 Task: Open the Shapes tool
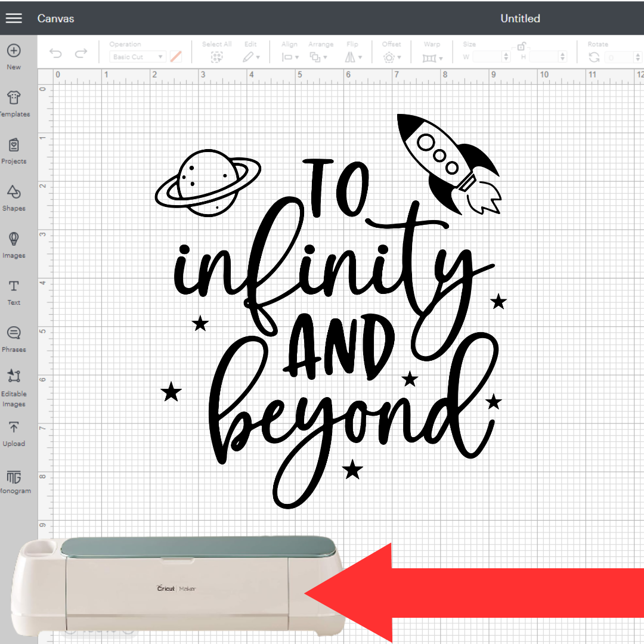pos(14,198)
